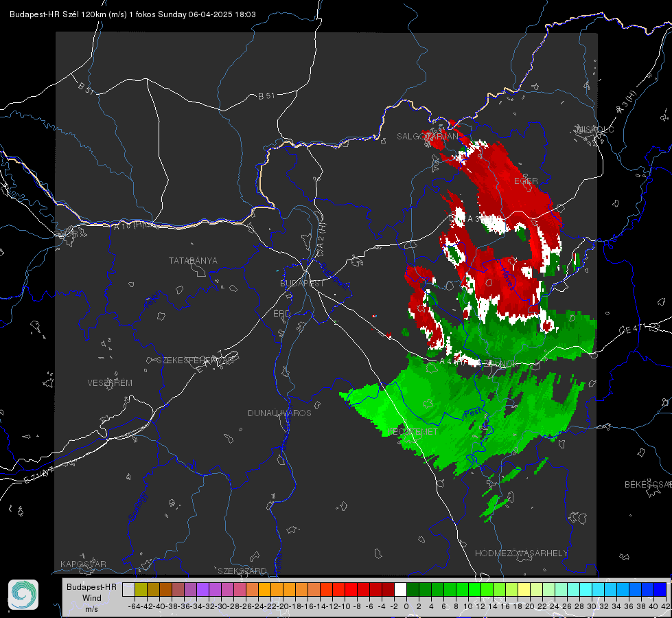
Task: Choose the bright green swatch between 10 and 12
Action: [x=474, y=589]
